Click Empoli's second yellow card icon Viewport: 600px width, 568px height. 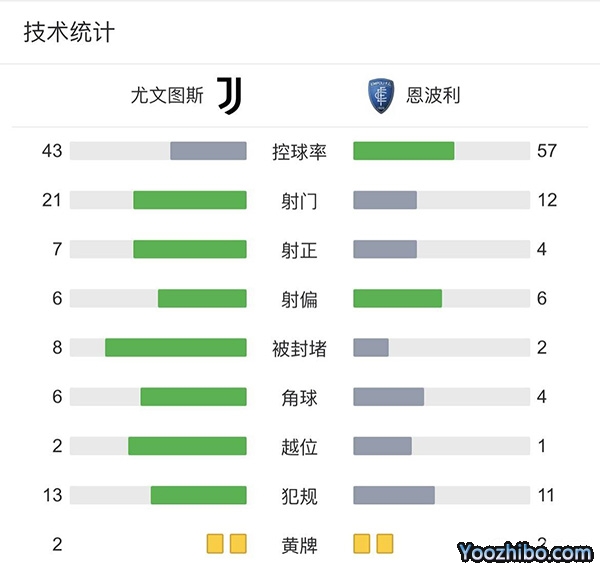pyautogui.click(x=385, y=544)
